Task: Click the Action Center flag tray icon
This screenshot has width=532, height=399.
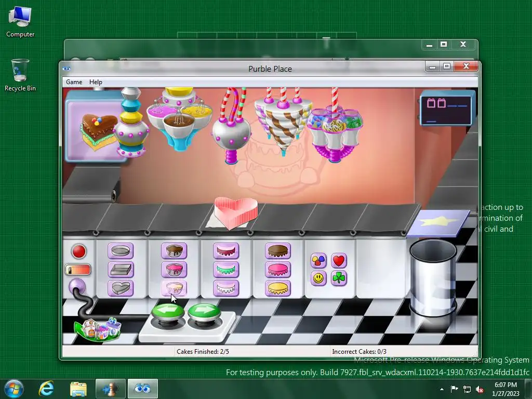Action: click(x=454, y=389)
